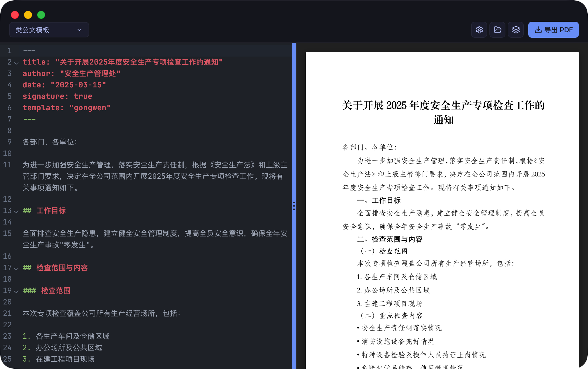Click the 二、检查范围与内容 heading in preview
Screen dimensions: 588x369
pos(390,239)
